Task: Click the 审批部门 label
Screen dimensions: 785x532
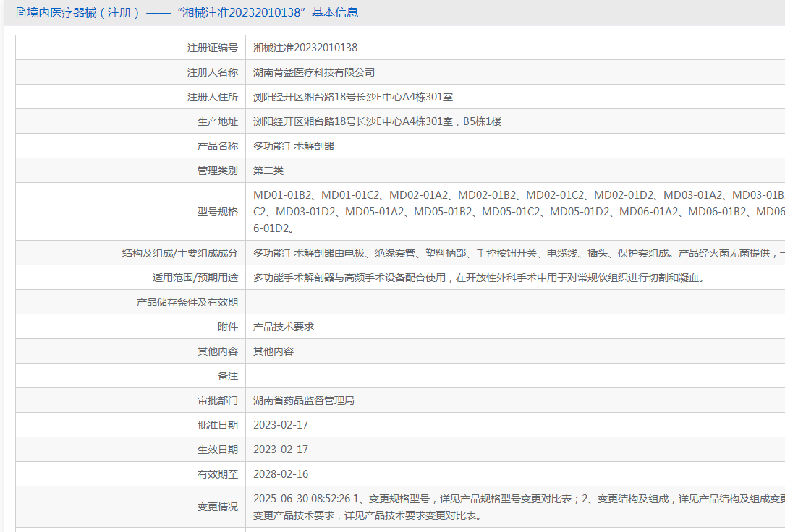Action: point(217,400)
